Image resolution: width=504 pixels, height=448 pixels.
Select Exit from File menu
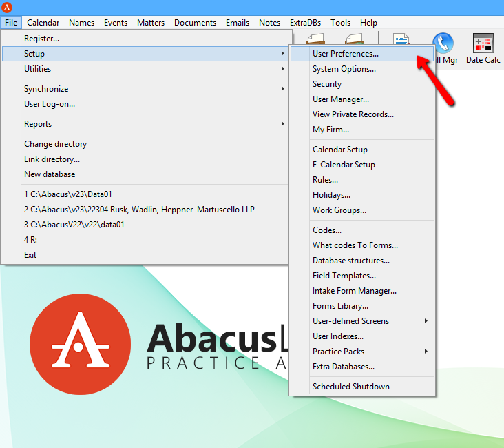click(x=145, y=255)
